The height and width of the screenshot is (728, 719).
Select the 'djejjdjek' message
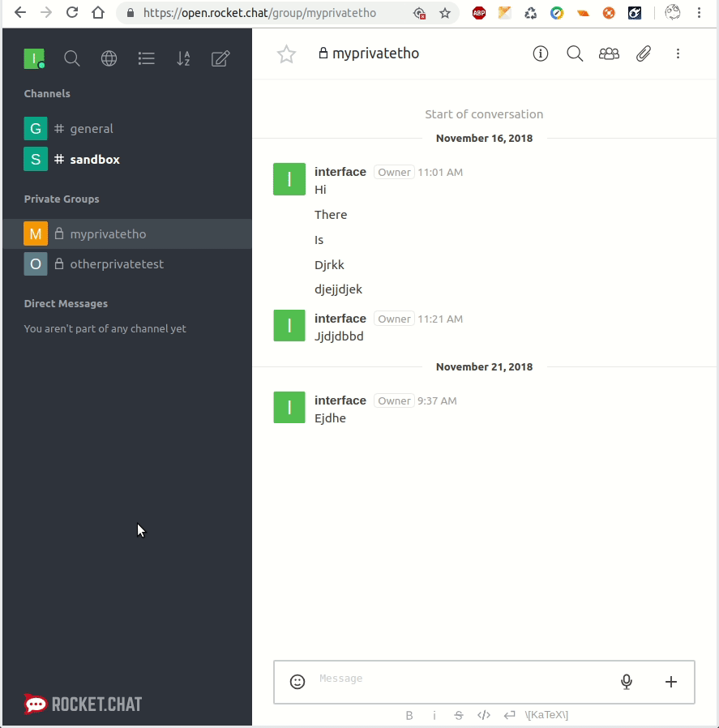tap(338, 289)
